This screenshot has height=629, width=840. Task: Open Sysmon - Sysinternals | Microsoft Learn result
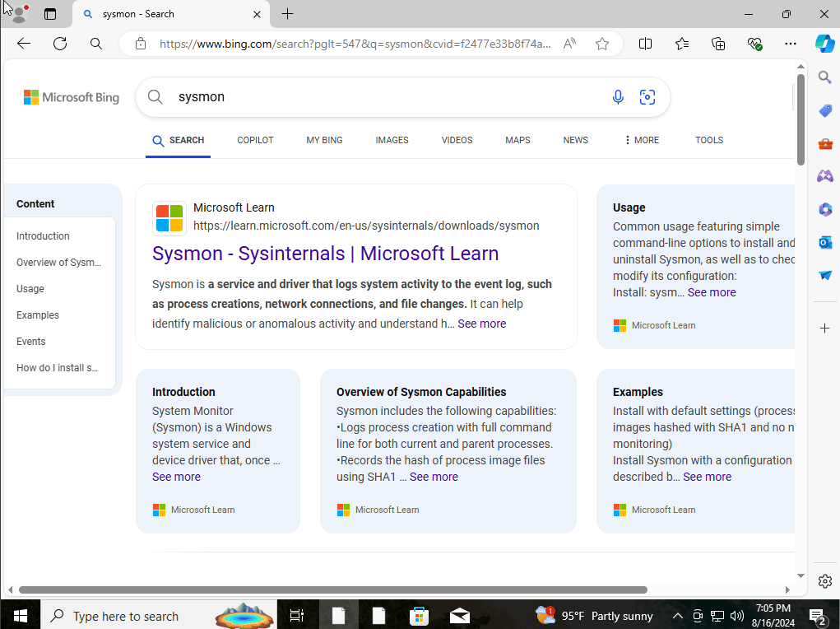point(325,253)
